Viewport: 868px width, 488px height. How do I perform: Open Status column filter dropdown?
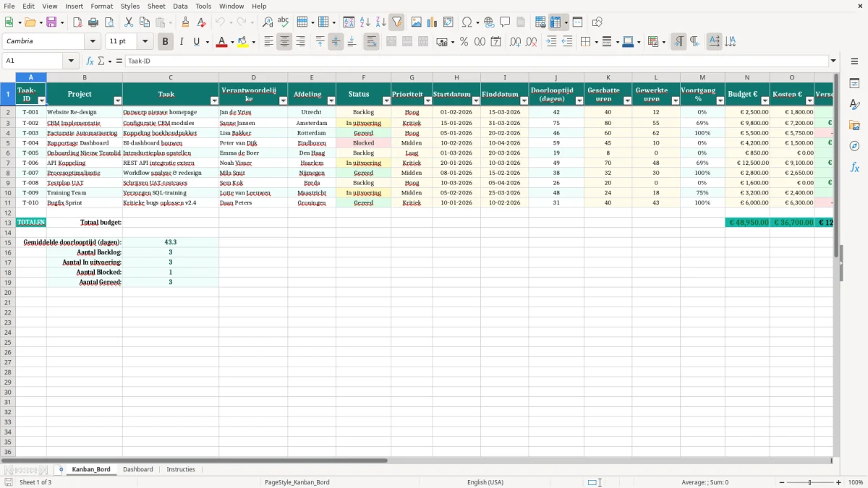click(x=386, y=101)
